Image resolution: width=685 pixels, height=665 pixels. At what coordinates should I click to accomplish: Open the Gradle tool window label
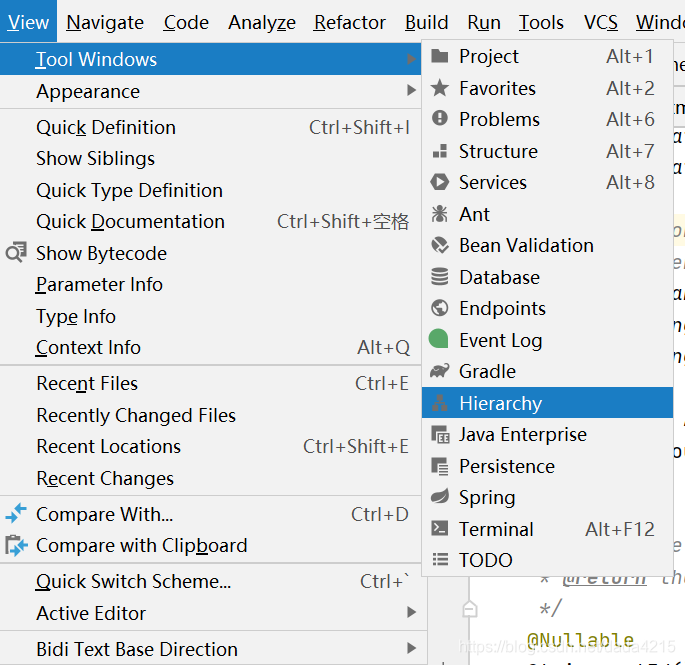488,371
